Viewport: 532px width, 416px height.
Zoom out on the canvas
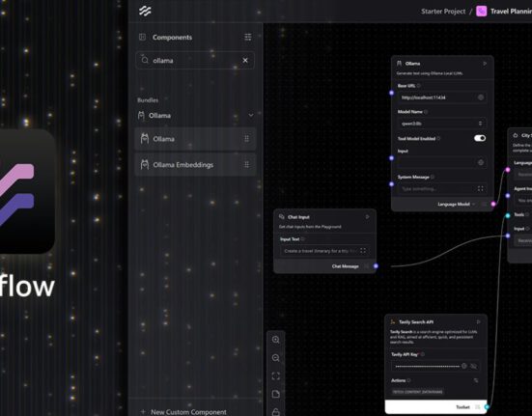point(276,358)
